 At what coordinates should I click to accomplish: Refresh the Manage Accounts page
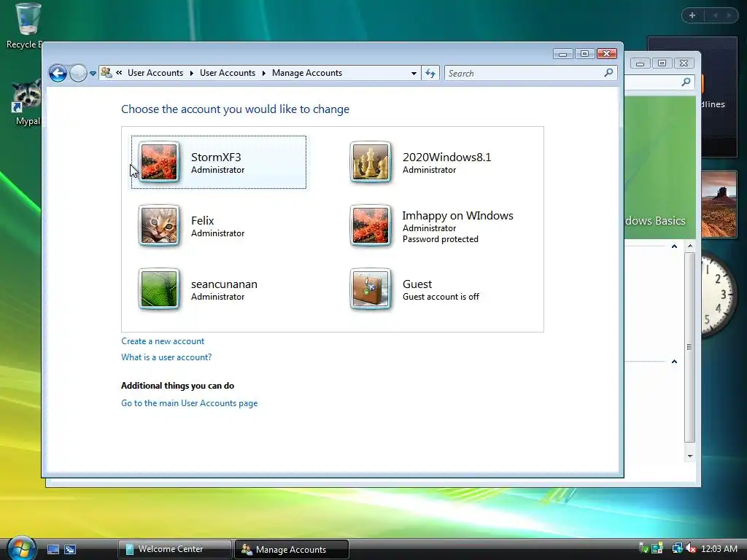point(430,74)
